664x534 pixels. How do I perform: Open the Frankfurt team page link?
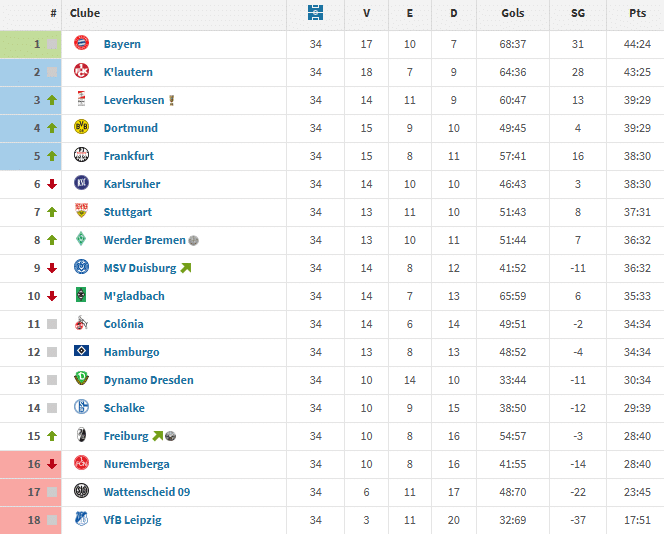129,156
